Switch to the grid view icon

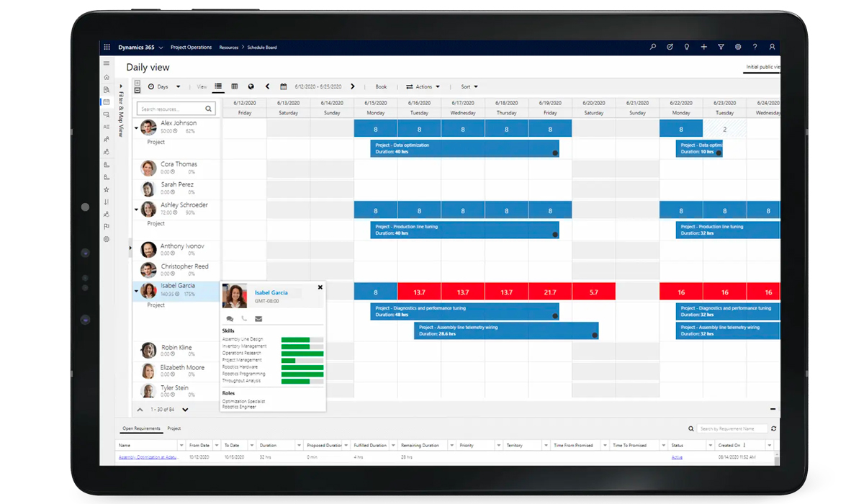pos(234,86)
